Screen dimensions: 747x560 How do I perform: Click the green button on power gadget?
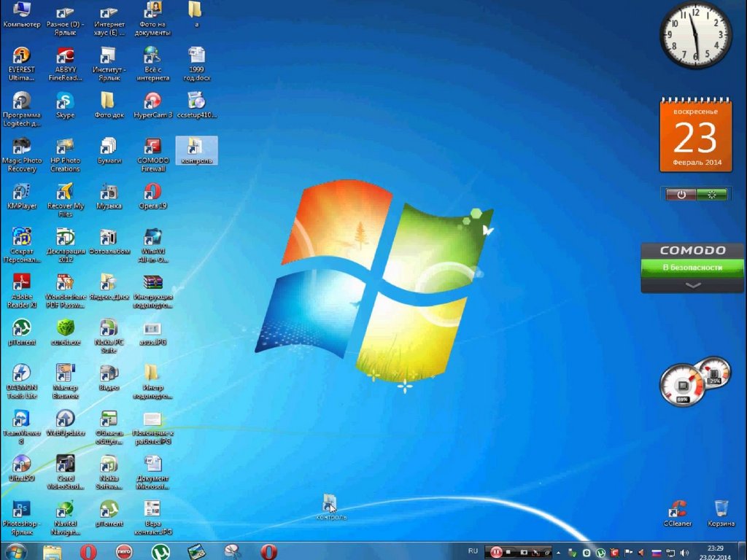(711, 194)
